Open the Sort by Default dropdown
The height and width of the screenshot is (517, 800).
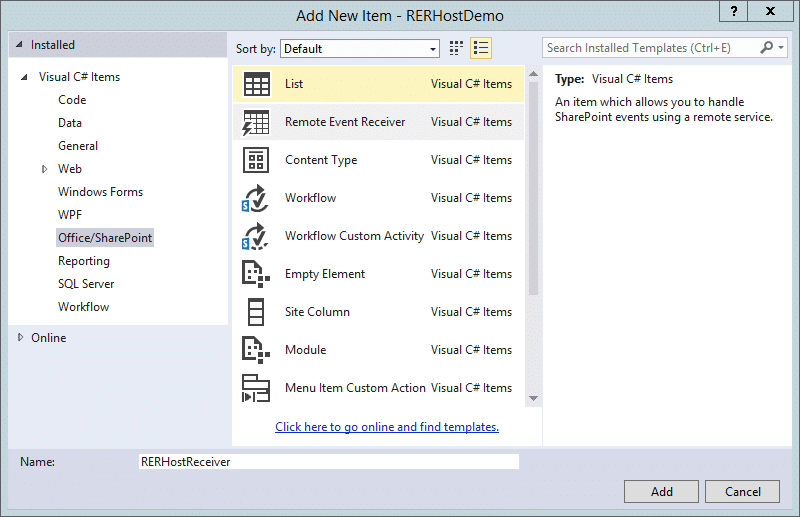(x=360, y=49)
